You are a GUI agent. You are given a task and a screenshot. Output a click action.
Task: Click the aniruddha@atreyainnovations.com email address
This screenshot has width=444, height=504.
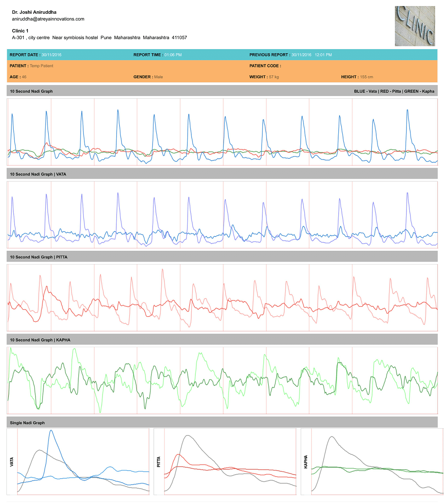pyautogui.click(x=48, y=19)
